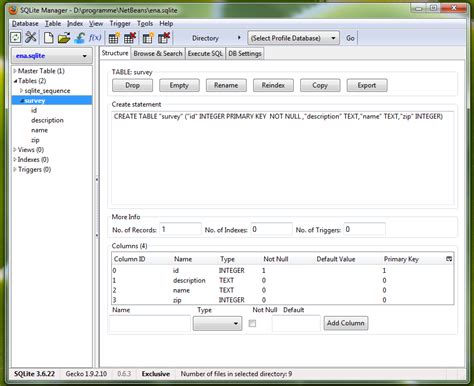Click the Connect Database open folder icon
Screen dimensions: 474x386
point(64,38)
